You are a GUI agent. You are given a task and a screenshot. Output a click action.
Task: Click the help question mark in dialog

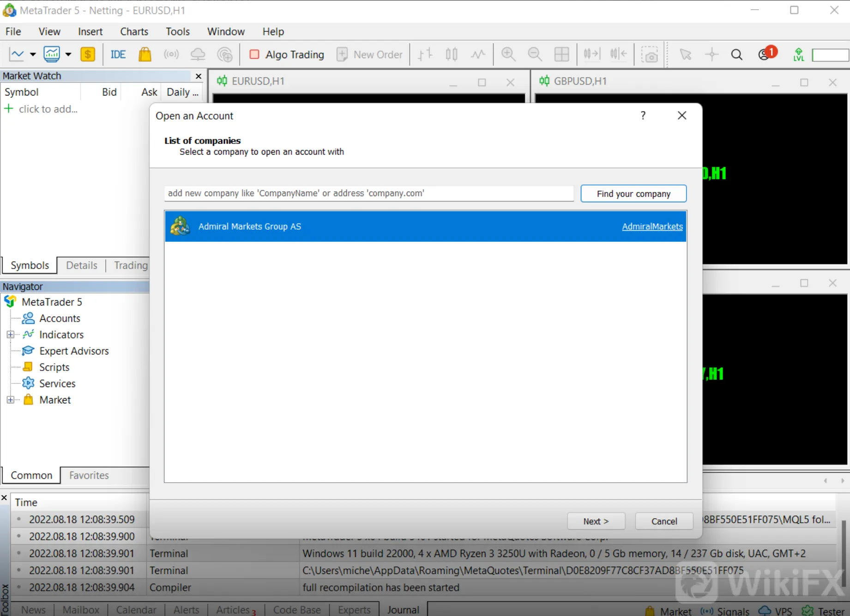[643, 115]
